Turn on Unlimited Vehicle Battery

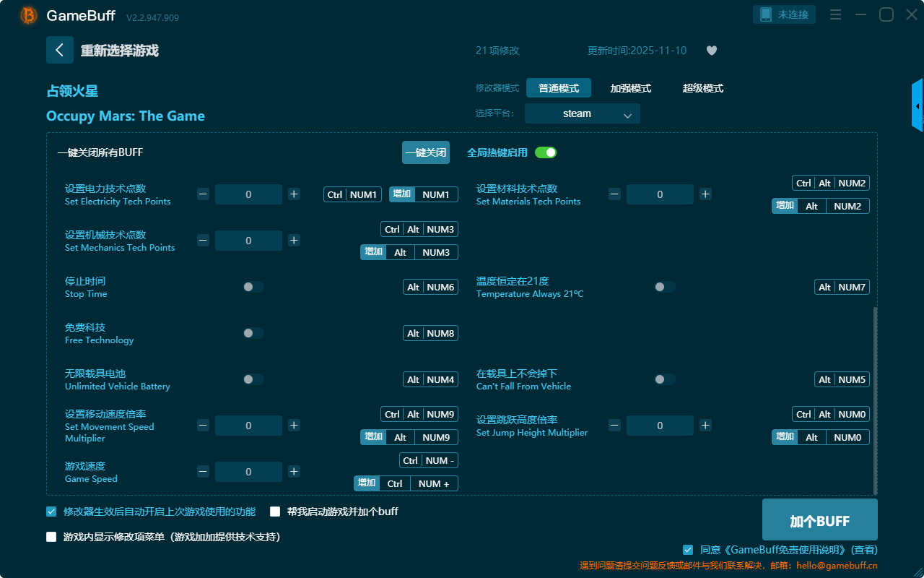(x=253, y=379)
